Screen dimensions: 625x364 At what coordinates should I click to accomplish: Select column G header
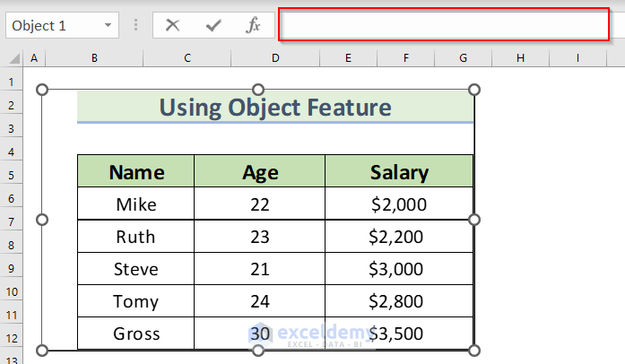pyautogui.click(x=464, y=58)
